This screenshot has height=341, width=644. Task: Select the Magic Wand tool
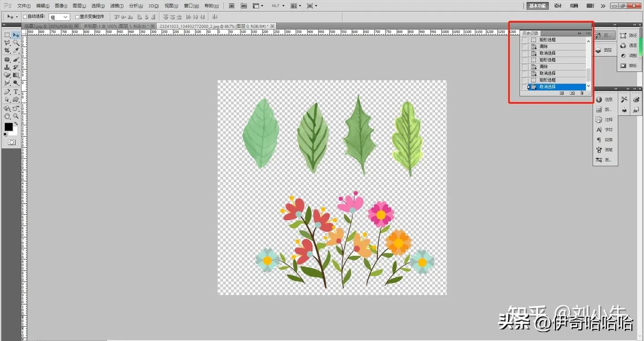tap(16, 43)
